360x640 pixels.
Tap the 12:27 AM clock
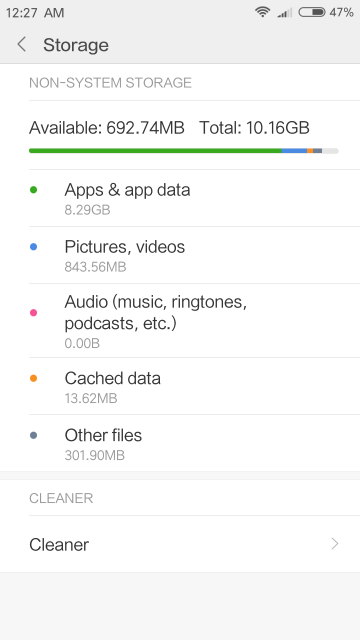pos(35,13)
